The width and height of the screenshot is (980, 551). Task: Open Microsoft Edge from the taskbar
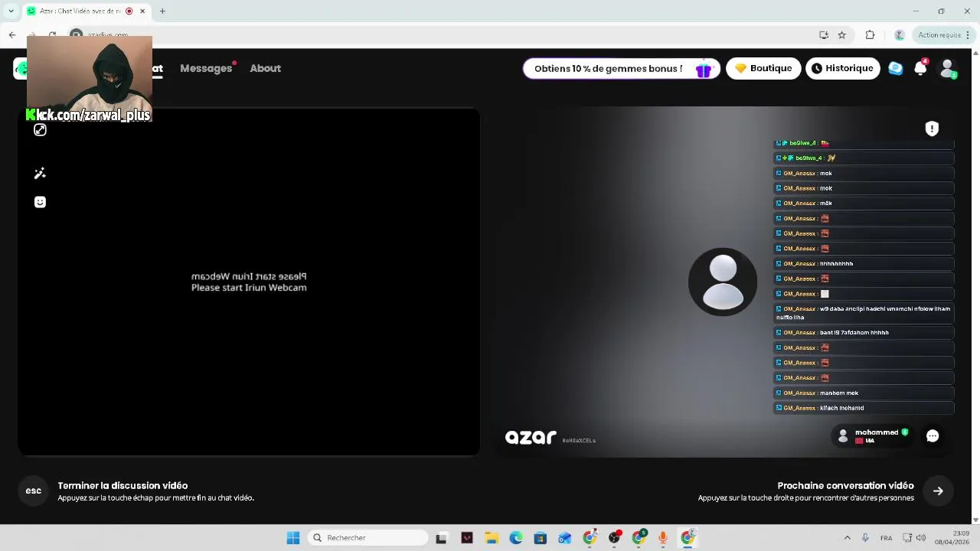coord(516,538)
